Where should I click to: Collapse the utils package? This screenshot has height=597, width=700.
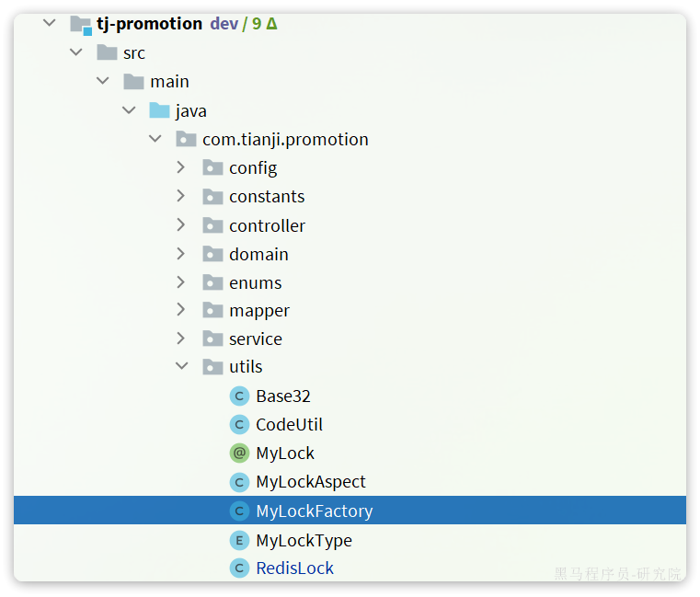tap(182, 366)
